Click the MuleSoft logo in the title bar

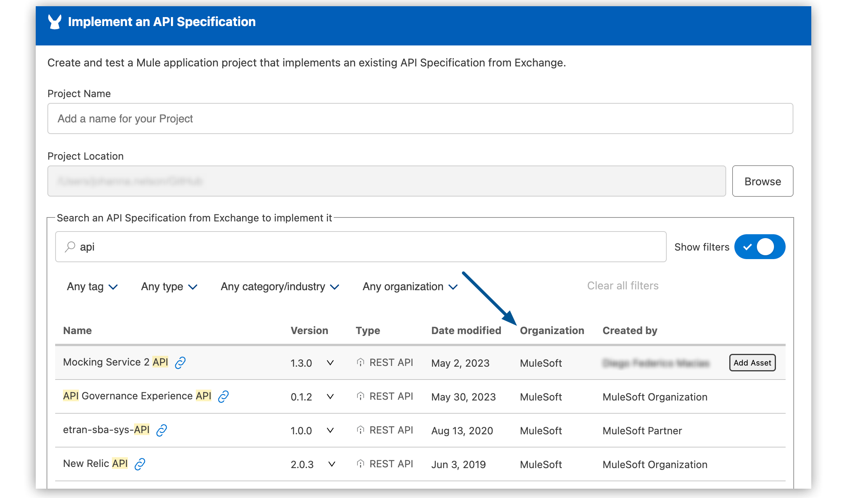(x=54, y=21)
